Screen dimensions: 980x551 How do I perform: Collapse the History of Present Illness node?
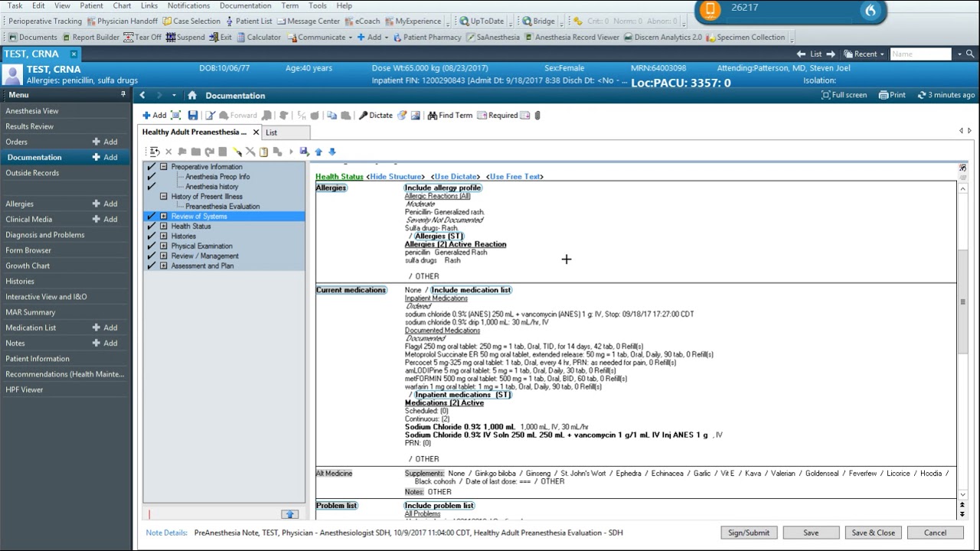[163, 197]
